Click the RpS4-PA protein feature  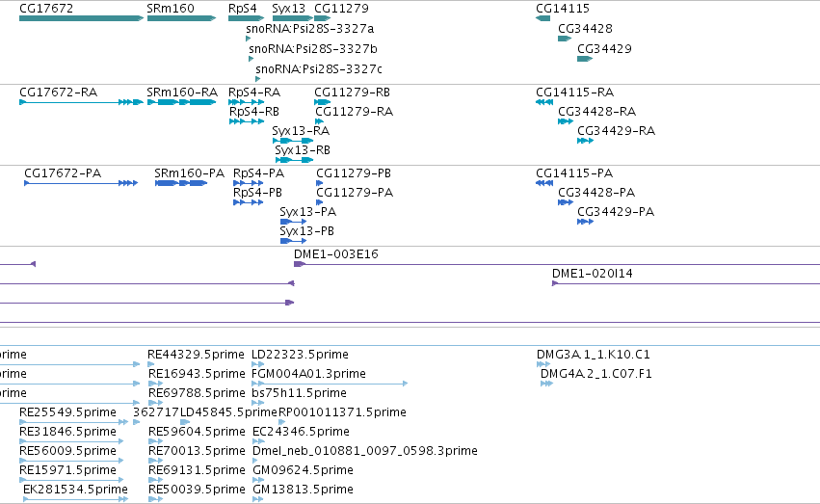pyautogui.click(x=248, y=183)
